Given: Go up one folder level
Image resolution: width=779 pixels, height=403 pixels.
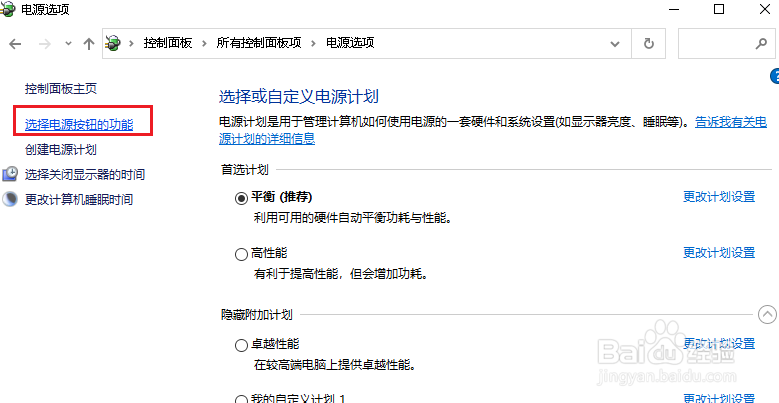Looking at the screenshot, I should 89,44.
